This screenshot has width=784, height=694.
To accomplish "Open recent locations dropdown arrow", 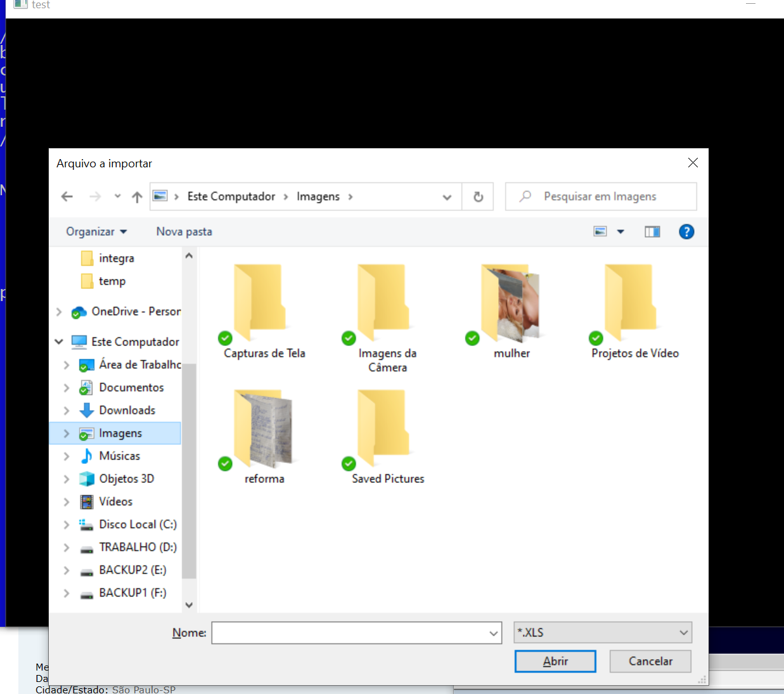I will (117, 196).
